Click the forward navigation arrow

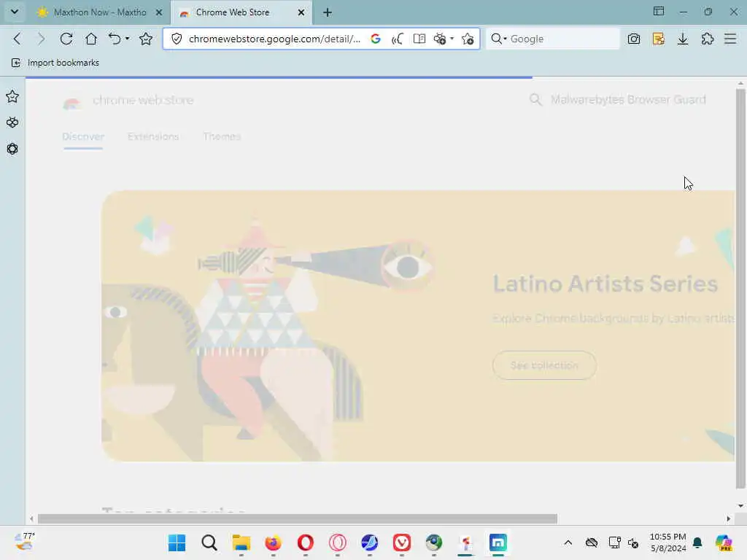click(42, 39)
